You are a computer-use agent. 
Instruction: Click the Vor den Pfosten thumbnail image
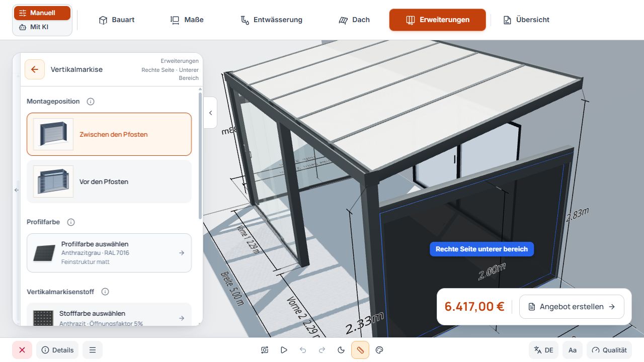tap(53, 182)
